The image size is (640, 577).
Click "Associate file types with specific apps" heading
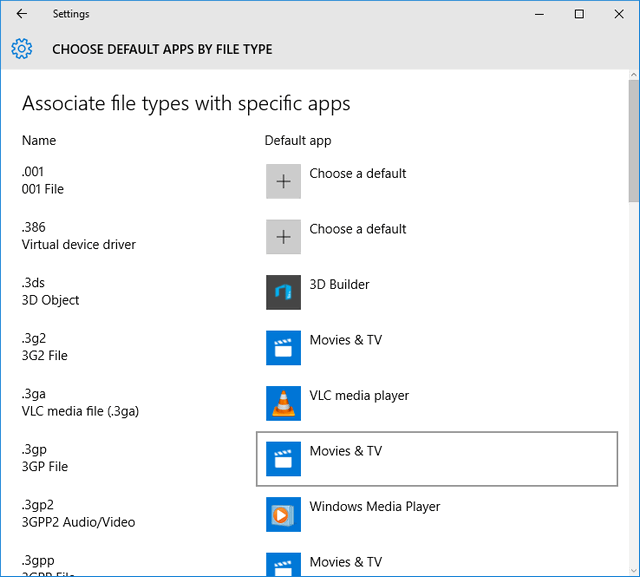click(186, 104)
